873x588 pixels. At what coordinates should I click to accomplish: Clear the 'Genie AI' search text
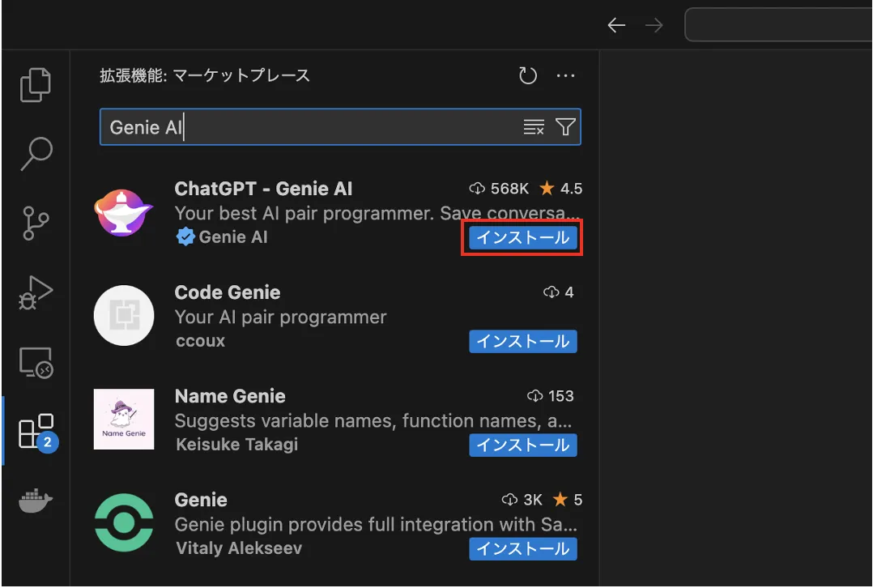pos(533,126)
